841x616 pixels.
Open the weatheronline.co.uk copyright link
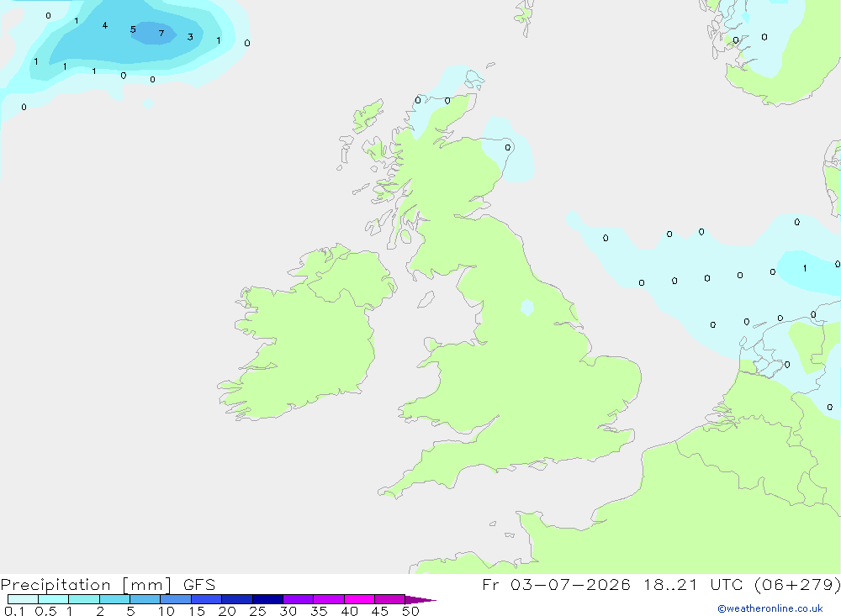point(770,608)
